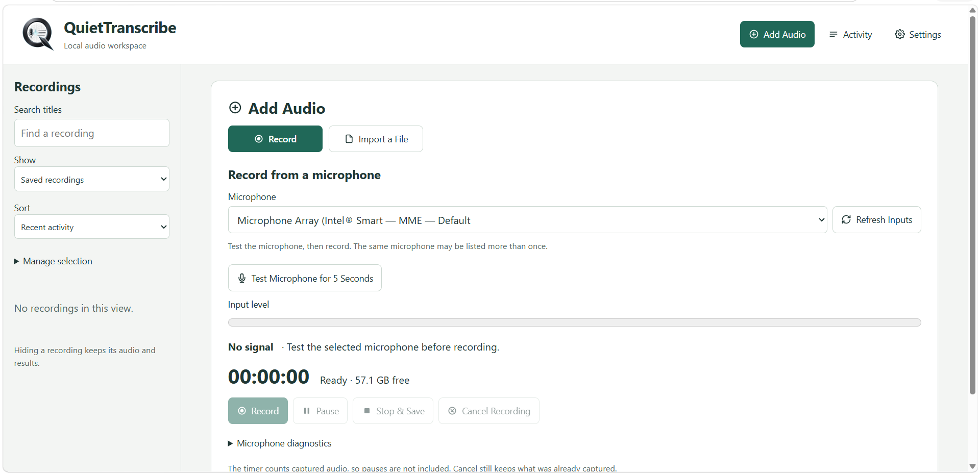Click the 'No recordings in this view.' message
The width and height of the screenshot is (980, 474).
click(x=73, y=308)
